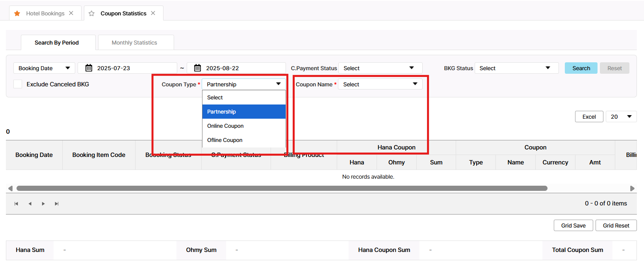Click the orange star on Hotel Bookings tab
The width and height of the screenshot is (644, 263).
tap(17, 13)
